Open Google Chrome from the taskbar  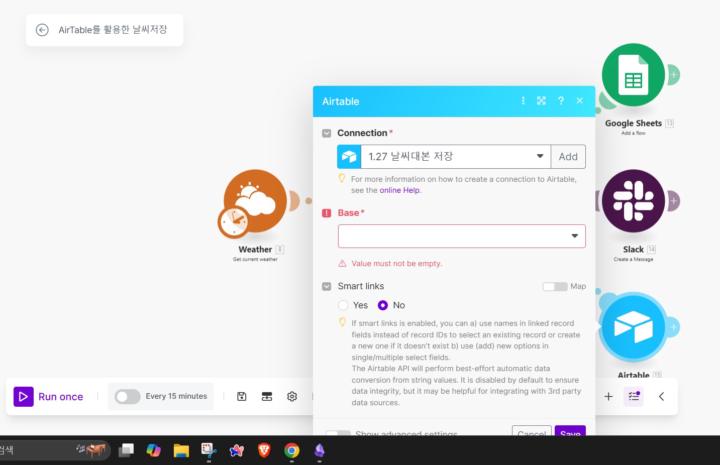292,450
